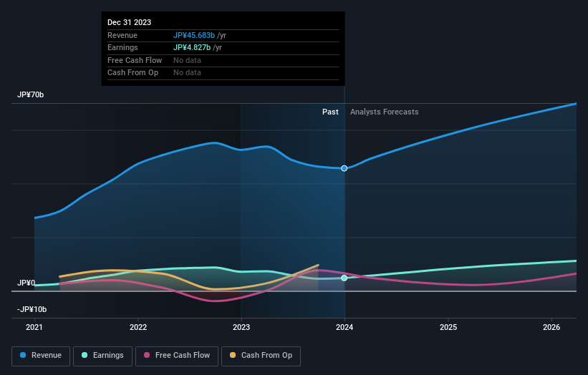Click the JP¥0 y-axis label
The width and height of the screenshot is (588, 375).
click(x=26, y=283)
